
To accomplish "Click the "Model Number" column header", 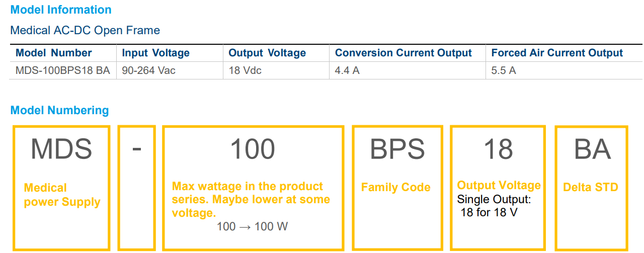I will click(x=54, y=53).
